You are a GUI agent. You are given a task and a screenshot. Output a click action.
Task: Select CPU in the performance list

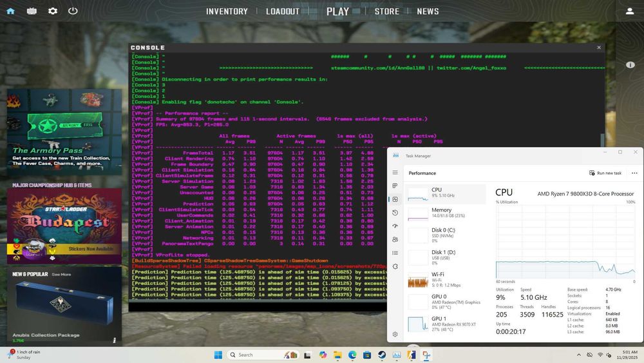point(446,194)
